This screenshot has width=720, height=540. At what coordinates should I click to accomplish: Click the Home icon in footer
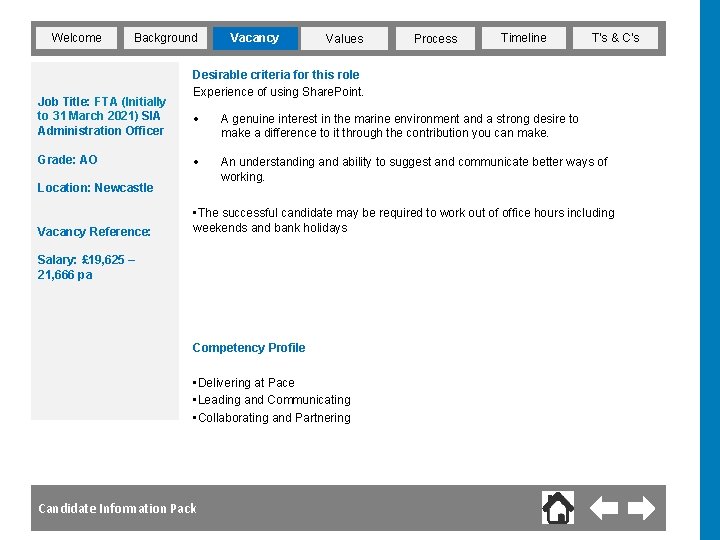[x=558, y=508]
